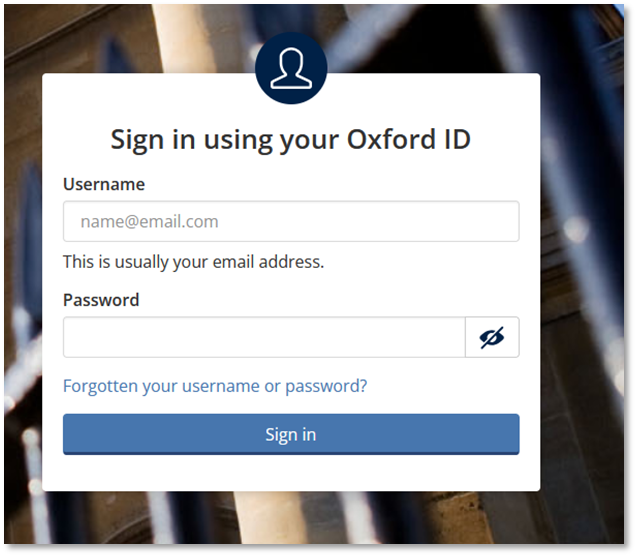Click the 'This is usually your email address' hint
This screenshot has height=557, width=637.
pos(193,262)
